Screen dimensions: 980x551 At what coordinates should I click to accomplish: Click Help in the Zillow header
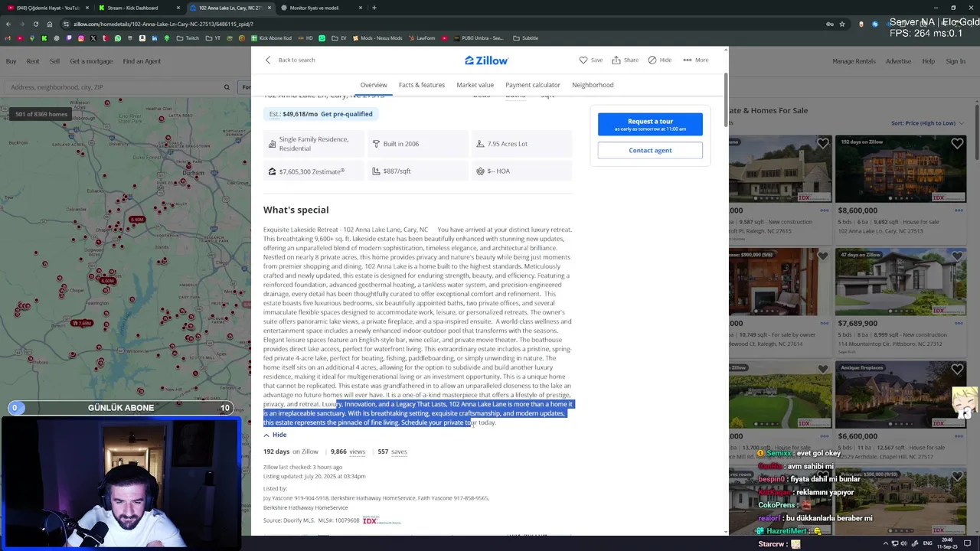pos(928,61)
